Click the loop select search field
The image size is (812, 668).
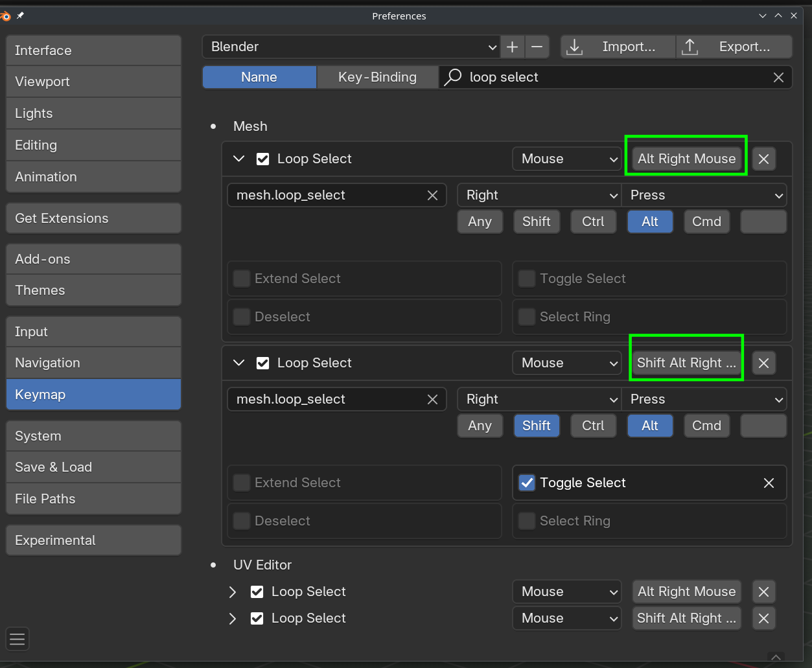tap(616, 77)
